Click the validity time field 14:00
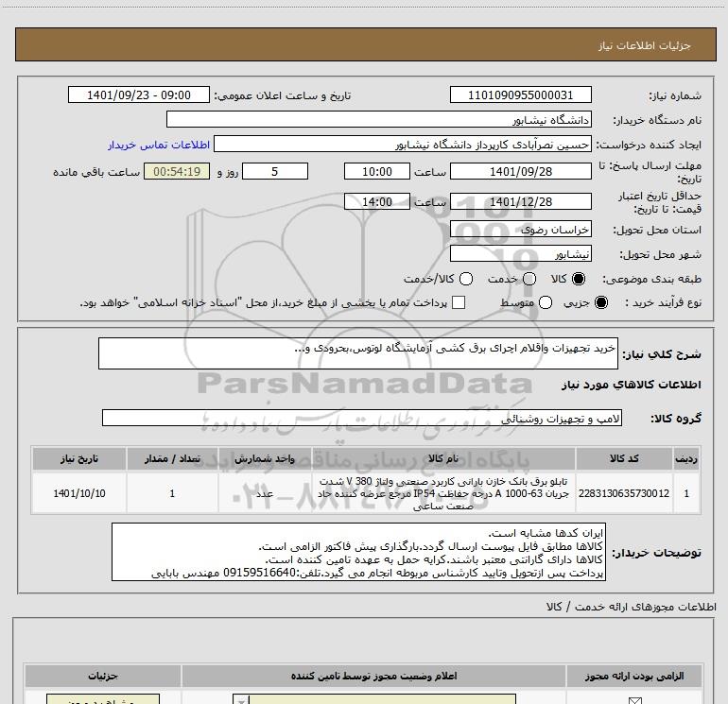Image resolution: width=728 pixels, height=704 pixels. pos(377,202)
